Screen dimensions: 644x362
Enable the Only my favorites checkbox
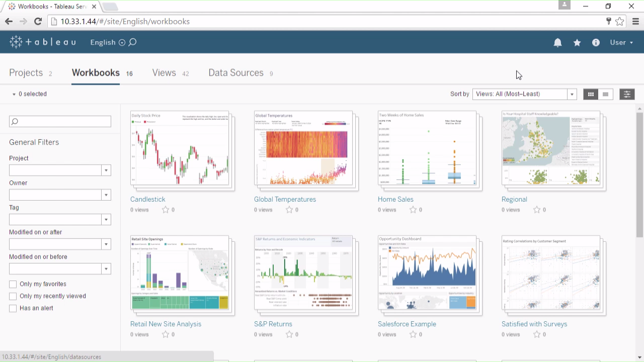tap(13, 284)
